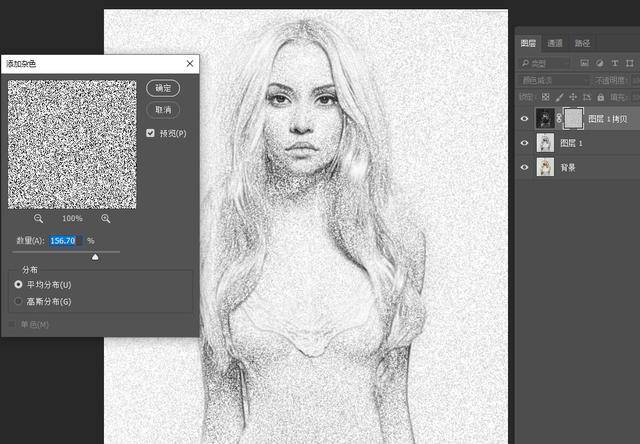640x444 pixels.
Task: Click the noise amount slider handle
Action: (95, 257)
